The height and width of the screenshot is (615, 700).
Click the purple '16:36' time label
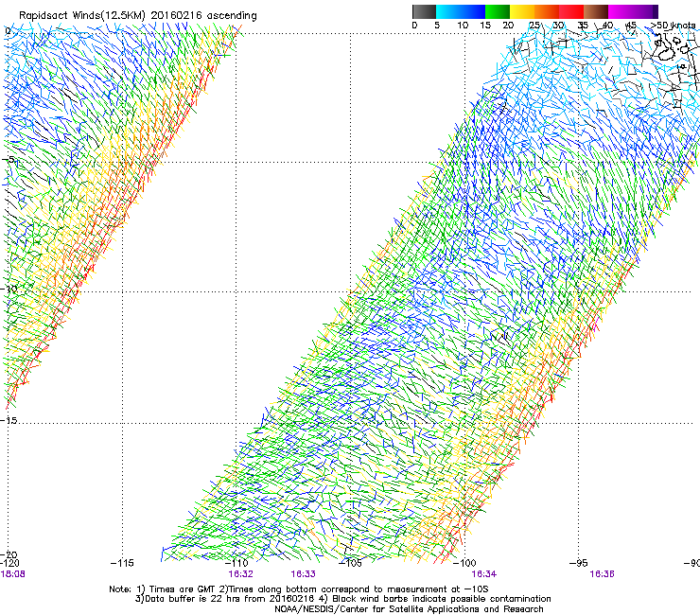point(602,574)
